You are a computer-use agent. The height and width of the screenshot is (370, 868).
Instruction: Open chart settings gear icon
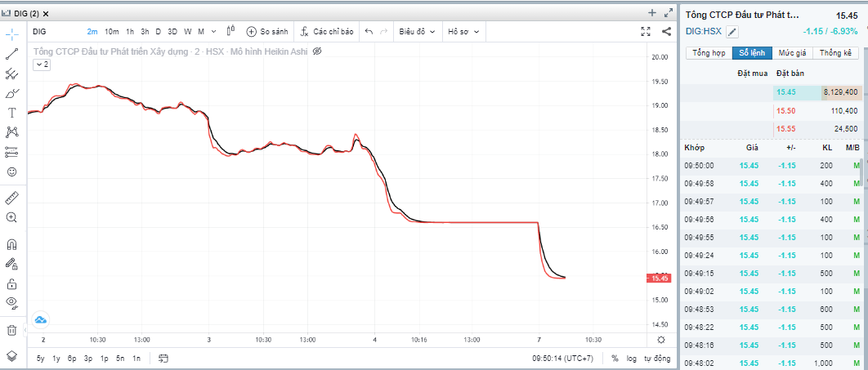point(661,340)
